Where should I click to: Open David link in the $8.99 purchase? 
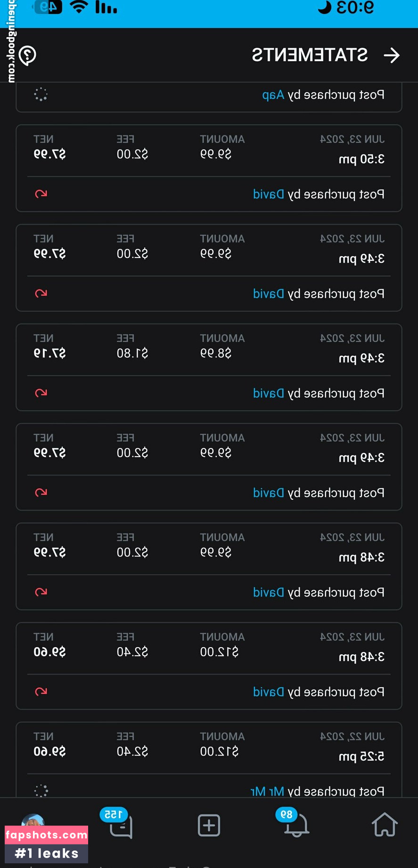point(269,394)
